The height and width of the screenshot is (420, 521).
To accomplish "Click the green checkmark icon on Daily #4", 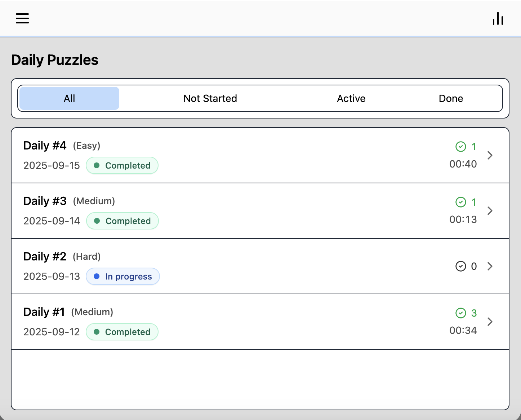I will [x=461, y=147].
